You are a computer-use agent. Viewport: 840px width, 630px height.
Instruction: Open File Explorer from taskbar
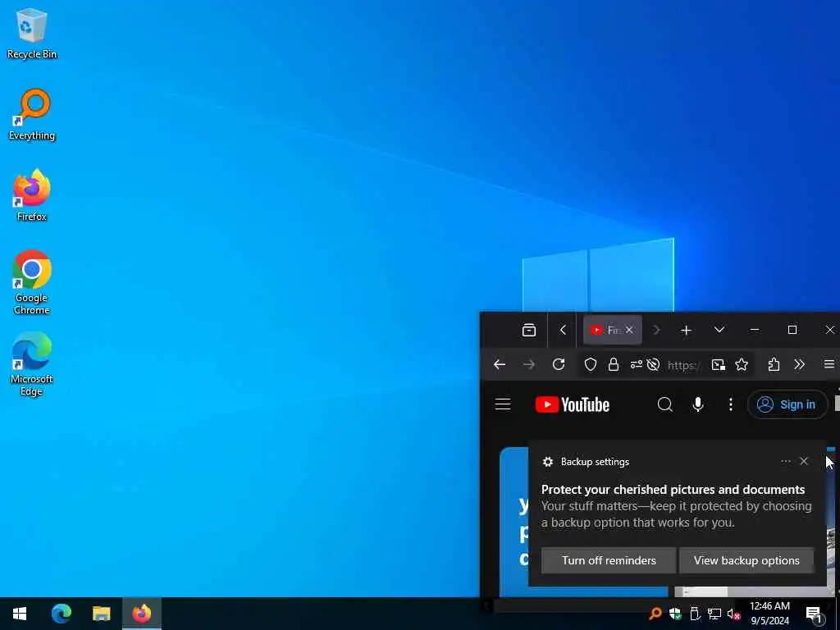pyautogui.click(x=101, y=614)
